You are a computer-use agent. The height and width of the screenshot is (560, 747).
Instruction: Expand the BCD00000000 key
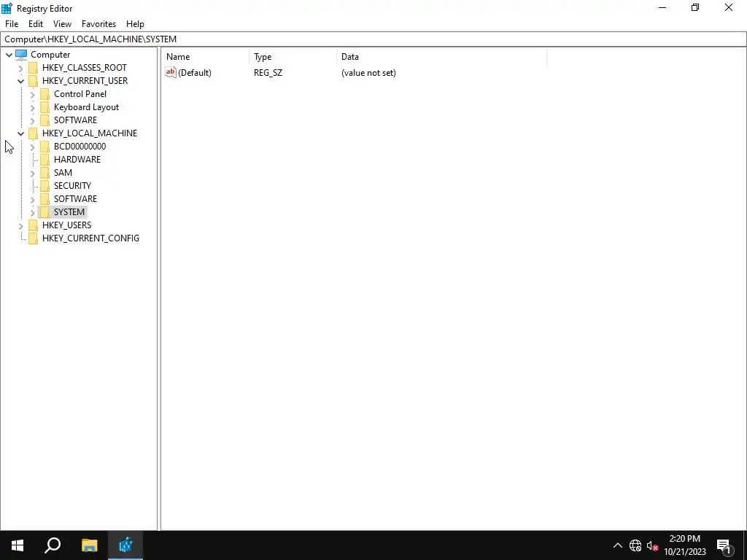[32, 147]
